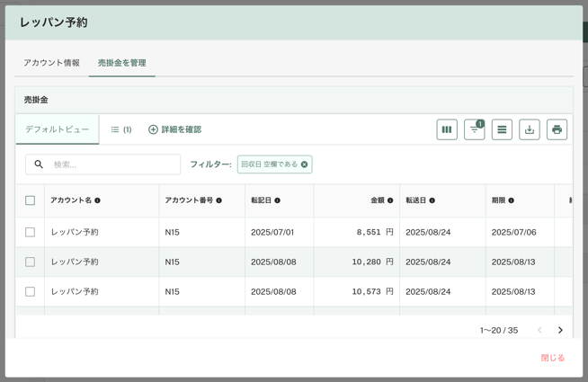
Task: Focus the 検索 search field
Action: (x=112, y=164)
